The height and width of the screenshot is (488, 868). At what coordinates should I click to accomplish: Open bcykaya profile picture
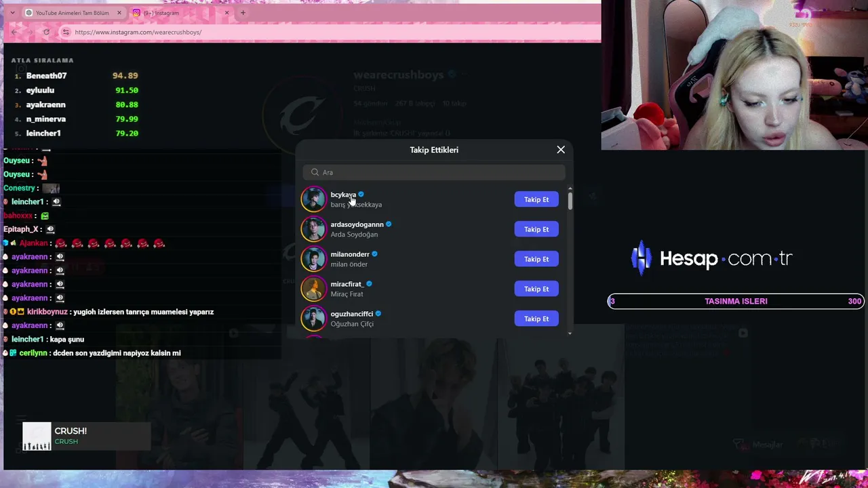tap(313, 199)
